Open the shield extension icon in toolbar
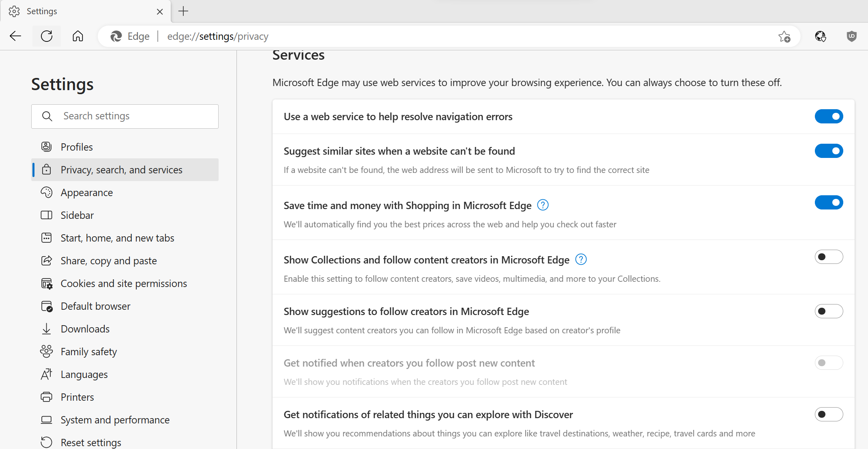The image size is (868, 449). pos(851,36)
